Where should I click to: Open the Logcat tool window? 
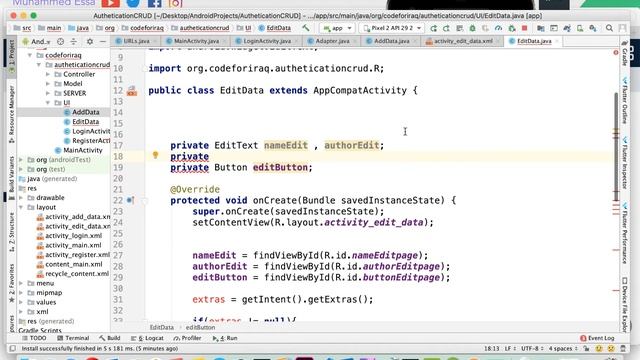click(x=147, y=338)
